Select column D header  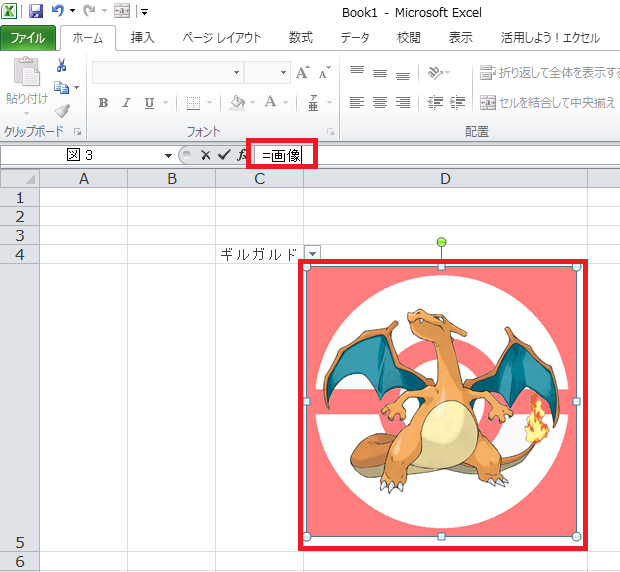coord(445,179)
